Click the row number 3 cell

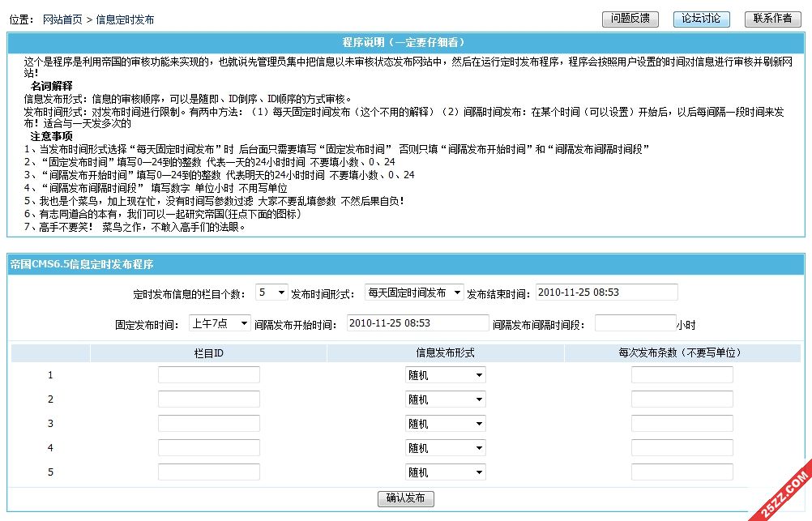pyautogui.click(x=50, y=424)
